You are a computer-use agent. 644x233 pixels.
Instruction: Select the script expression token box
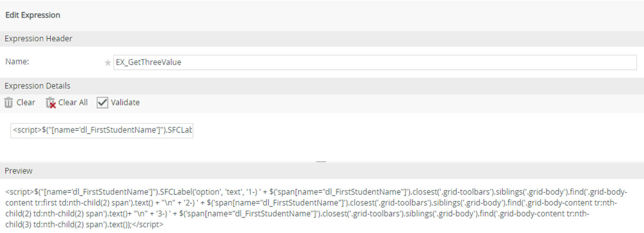pyautogui.click(x=102, y=130)
